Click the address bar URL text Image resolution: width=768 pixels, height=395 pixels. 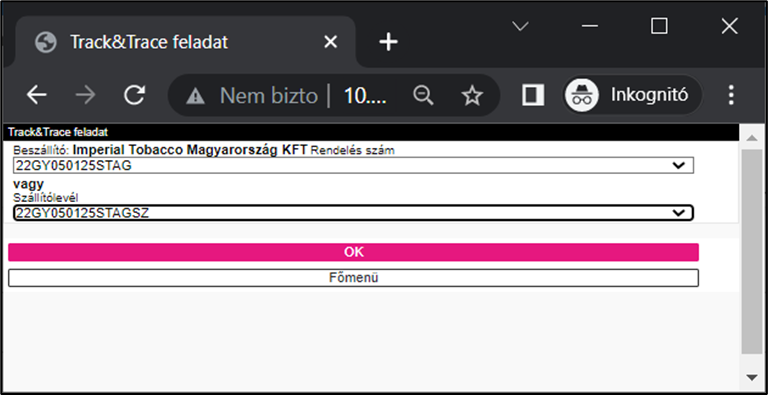[365, 95]
